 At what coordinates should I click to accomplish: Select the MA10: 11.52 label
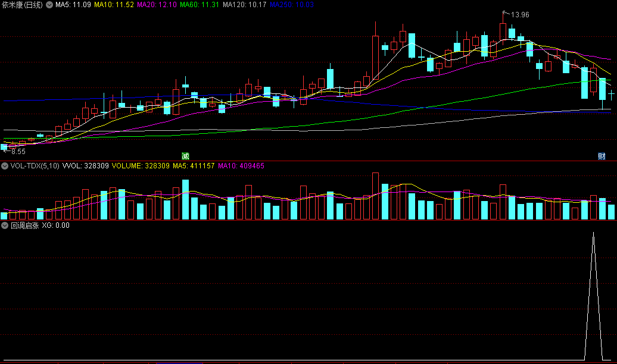[114, 5]
